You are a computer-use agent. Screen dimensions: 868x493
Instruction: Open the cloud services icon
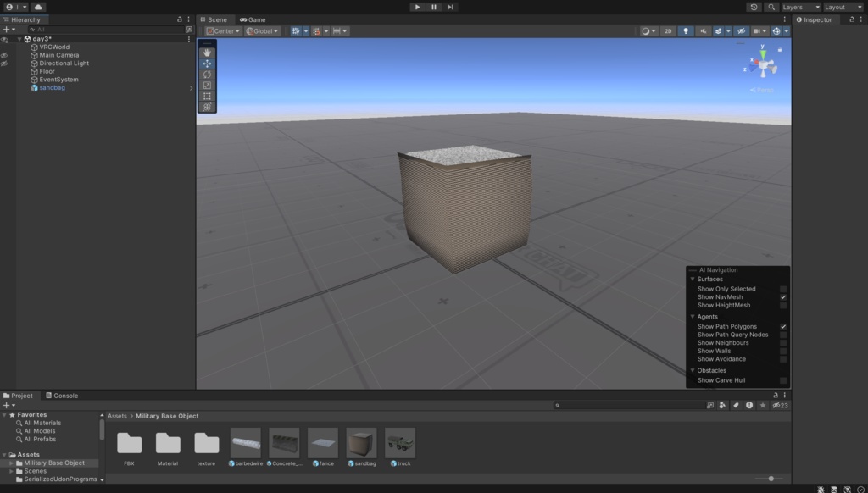(x=38, y=7)
